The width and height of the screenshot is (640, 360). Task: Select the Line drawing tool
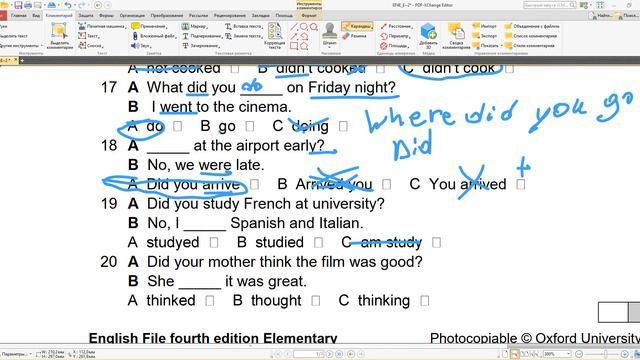[x=294, y=27]
